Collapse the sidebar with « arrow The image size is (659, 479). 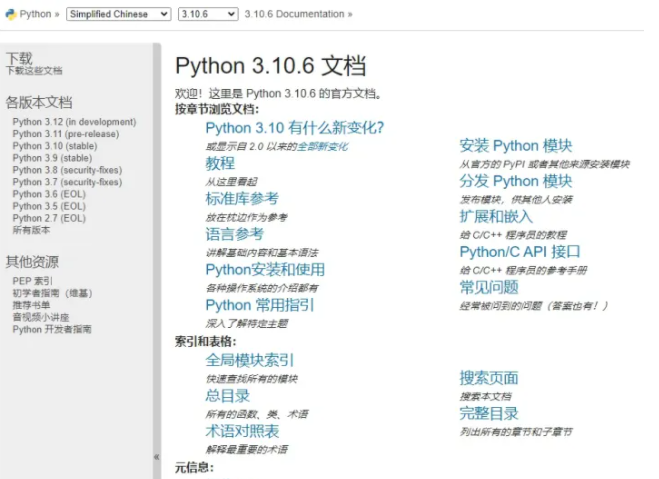156,457
